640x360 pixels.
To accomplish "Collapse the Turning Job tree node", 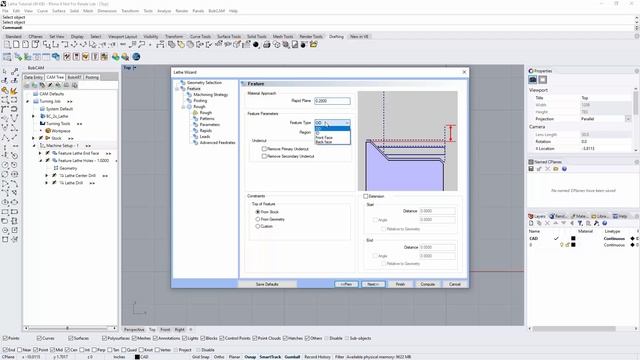I will point(28,101).
